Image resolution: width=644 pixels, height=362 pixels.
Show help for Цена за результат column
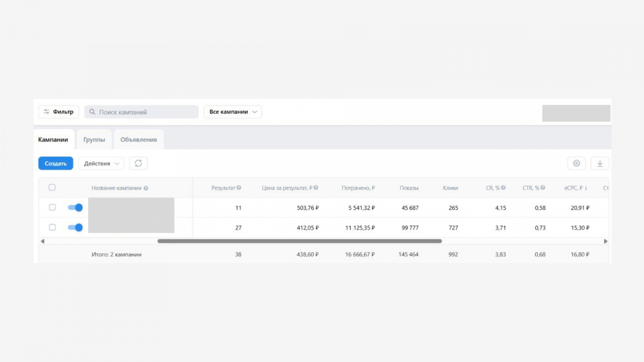[316, 188]
